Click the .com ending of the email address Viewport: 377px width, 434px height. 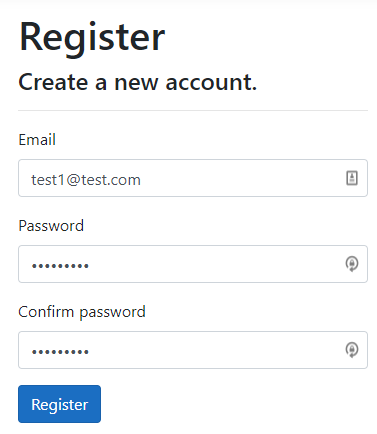tap(124, 180)
